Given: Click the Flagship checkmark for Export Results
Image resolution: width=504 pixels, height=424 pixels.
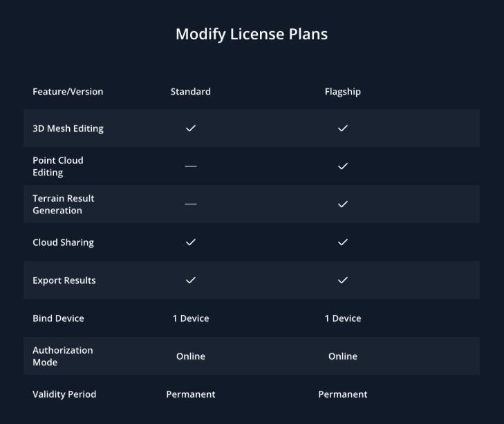Looking at the screenshot, I should [x=343, y=280].
